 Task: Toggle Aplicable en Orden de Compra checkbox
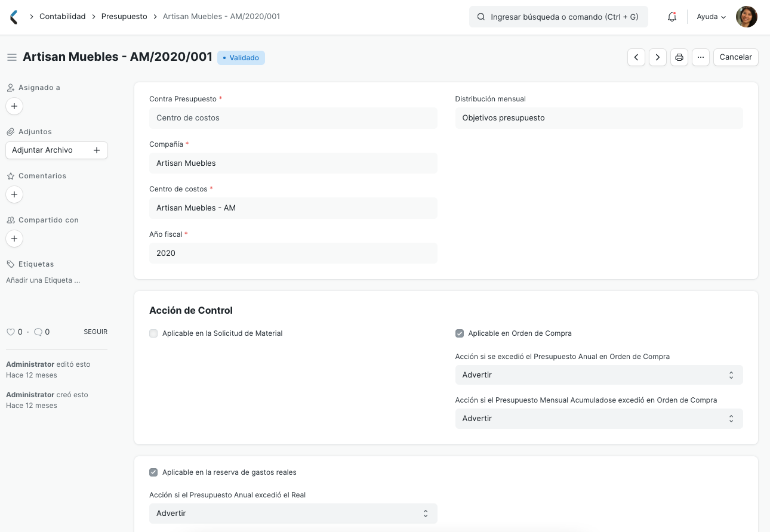click(x=460, y=333)
